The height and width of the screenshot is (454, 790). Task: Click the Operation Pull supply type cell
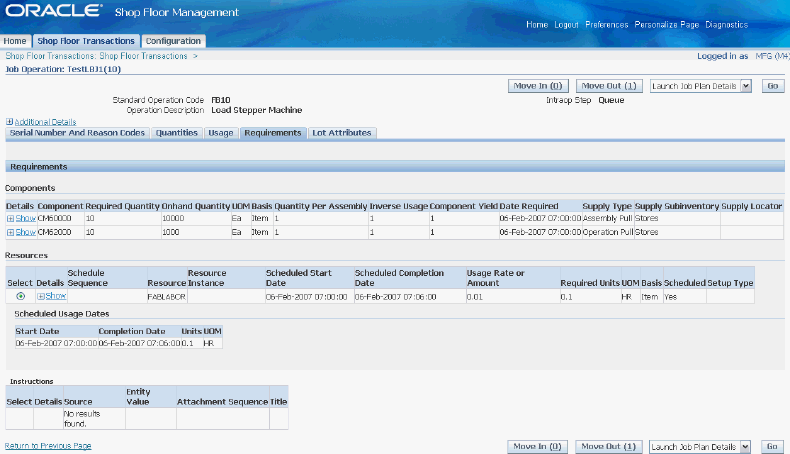608,232
